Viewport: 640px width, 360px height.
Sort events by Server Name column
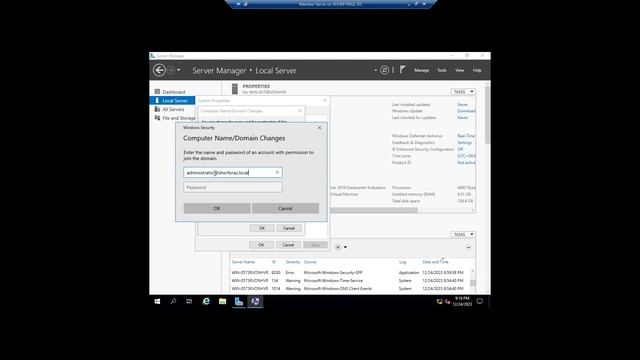click(243, 262)
